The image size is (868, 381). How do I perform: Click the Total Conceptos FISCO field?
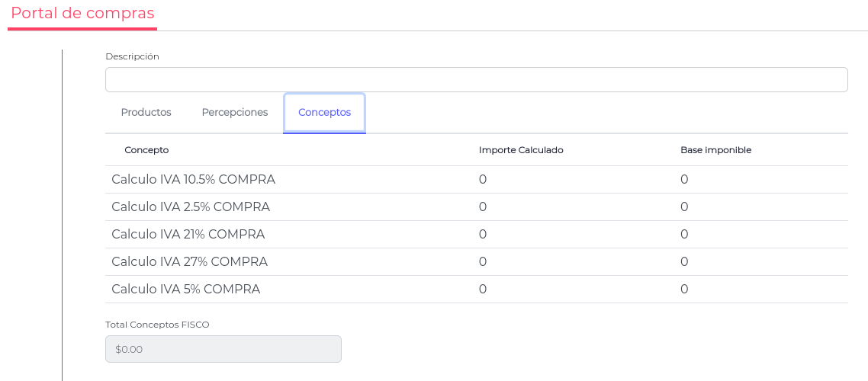[x=223, y=349]
